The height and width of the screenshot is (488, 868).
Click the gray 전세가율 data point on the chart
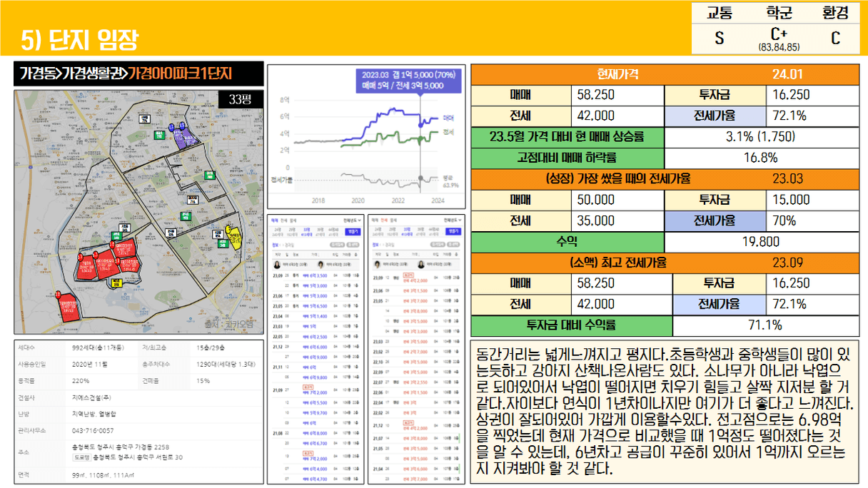pos(420,178)
